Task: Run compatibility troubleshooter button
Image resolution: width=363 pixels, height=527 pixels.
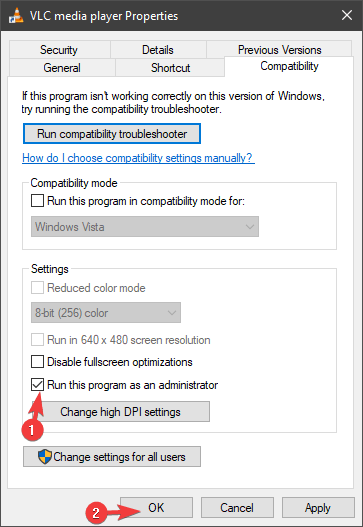Action: pyautogui.click(x=112, y=134)
